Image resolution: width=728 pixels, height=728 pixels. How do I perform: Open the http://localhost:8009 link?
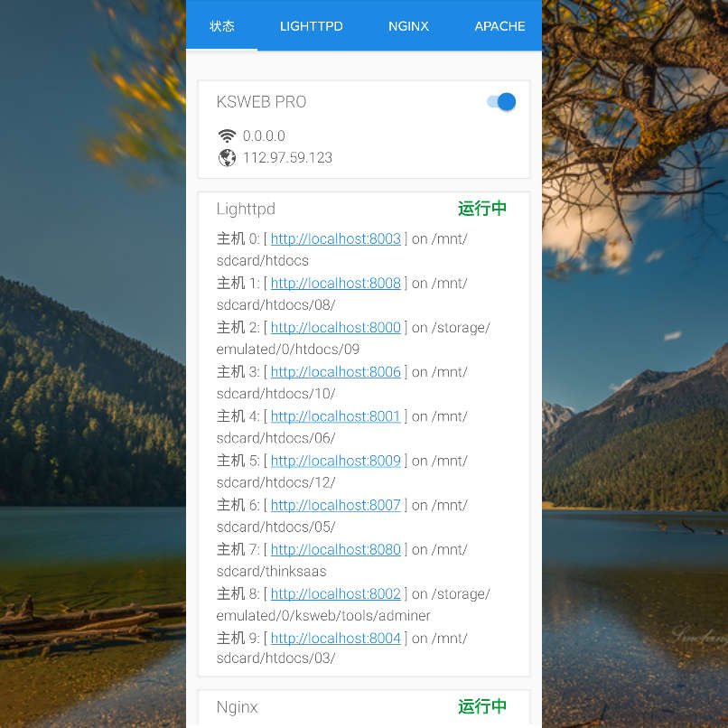coord(335,460)
